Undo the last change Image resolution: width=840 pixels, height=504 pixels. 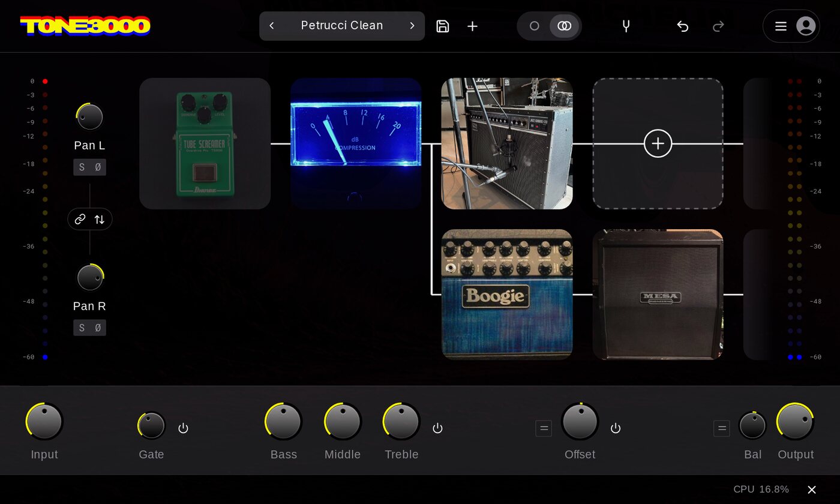[x=682, y=26]
